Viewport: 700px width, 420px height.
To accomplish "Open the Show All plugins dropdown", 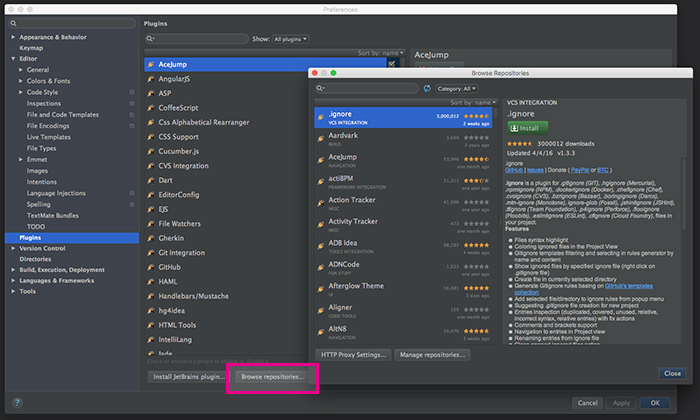I will coord(290,39).
